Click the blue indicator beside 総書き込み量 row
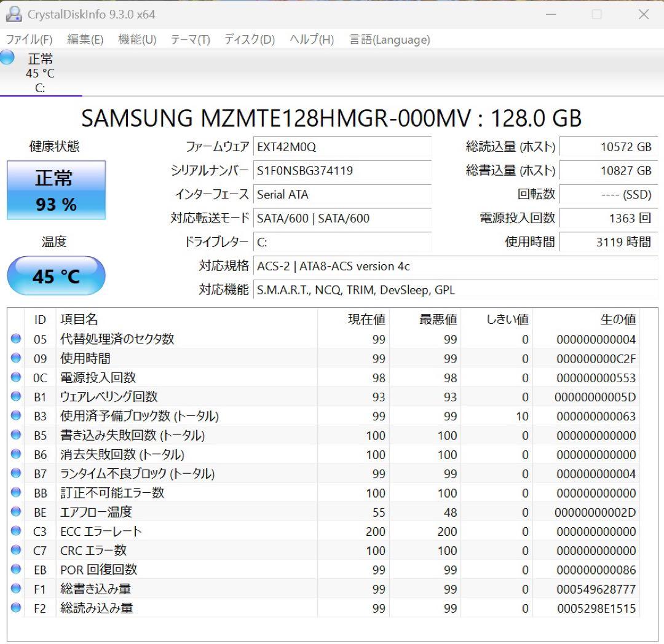 pos(15,589)
